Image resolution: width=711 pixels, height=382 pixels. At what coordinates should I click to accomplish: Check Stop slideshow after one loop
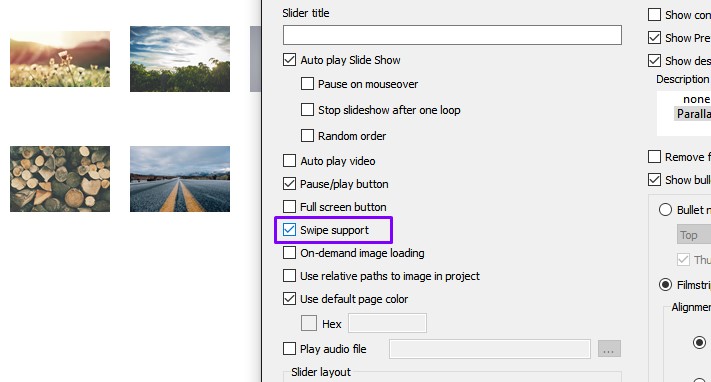click(307, 109)
